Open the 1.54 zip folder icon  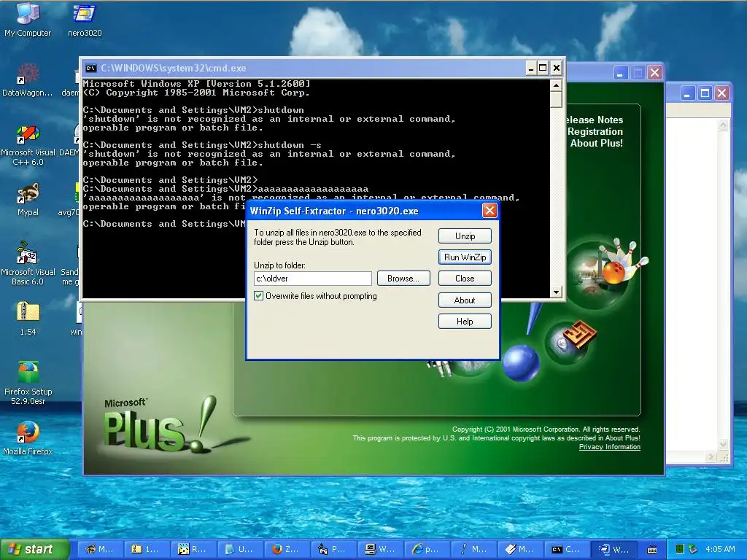click(28, 318)
